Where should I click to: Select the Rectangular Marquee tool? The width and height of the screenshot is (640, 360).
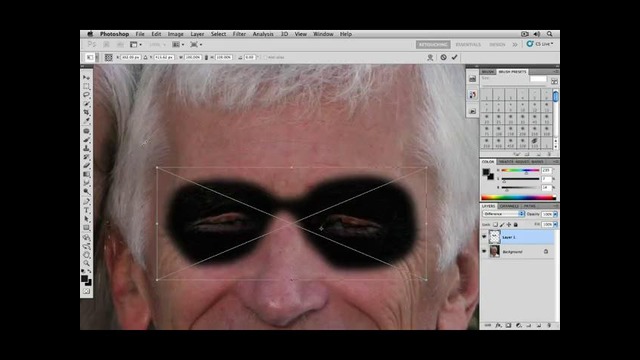click(86, 86)
